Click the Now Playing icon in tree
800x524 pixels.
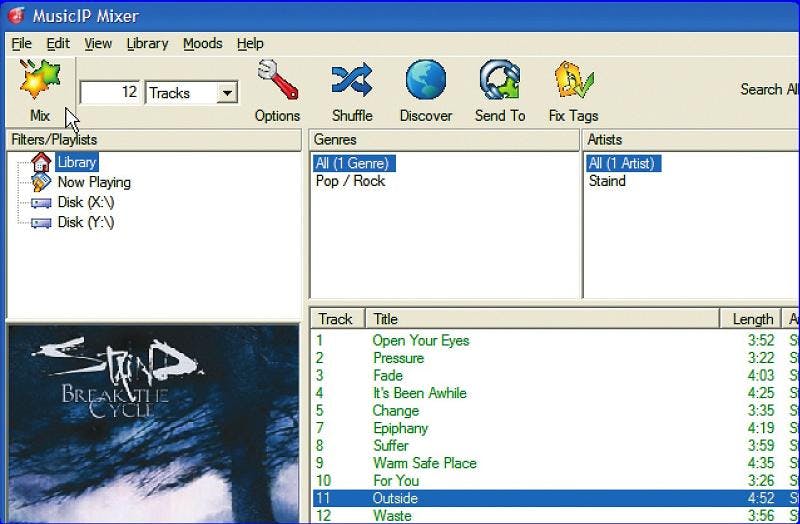click(x=41, y=182)
